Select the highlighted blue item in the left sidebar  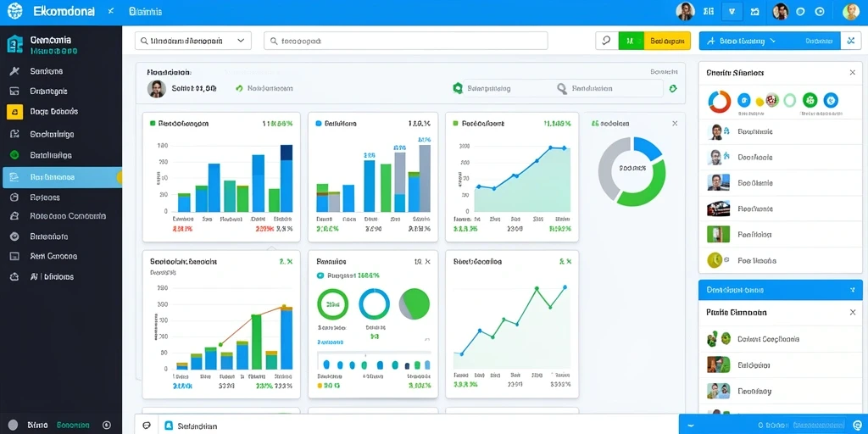click(62, 177)
